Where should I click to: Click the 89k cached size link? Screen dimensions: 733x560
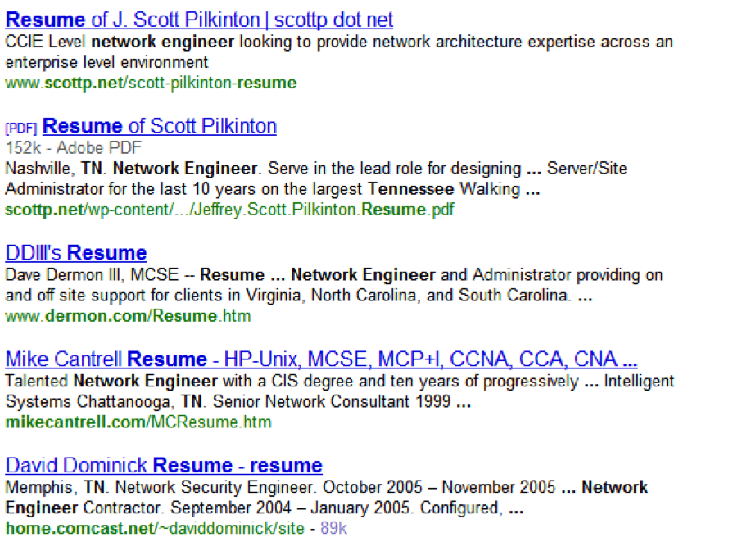(x=334, y=528)
